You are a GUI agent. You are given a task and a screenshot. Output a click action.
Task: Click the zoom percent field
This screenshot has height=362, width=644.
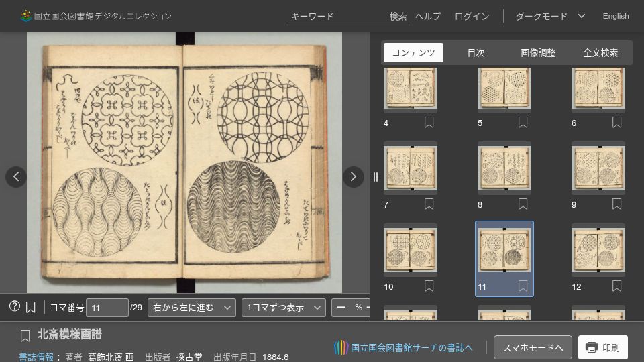358,308
